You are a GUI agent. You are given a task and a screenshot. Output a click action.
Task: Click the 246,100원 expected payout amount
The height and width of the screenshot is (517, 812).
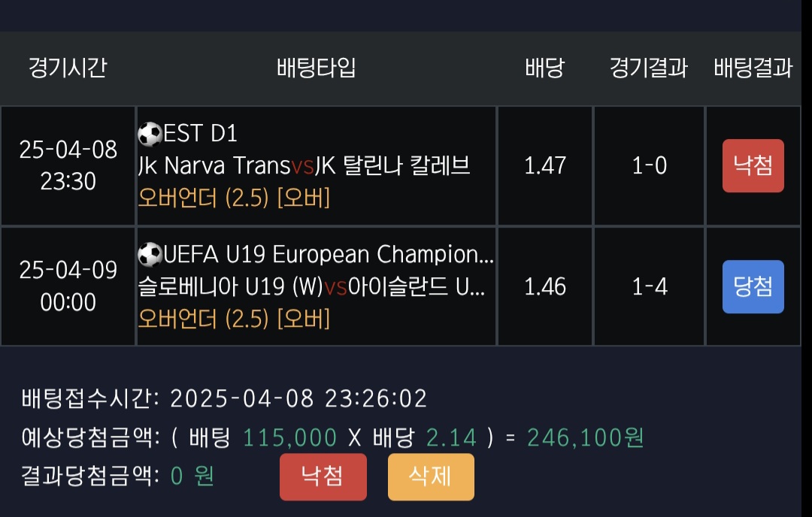[585, 437]
